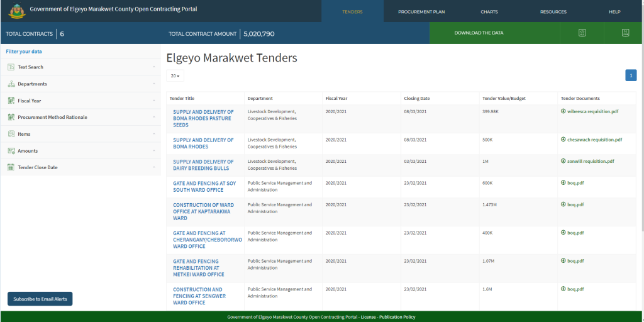Switch to the Procurement Plan tab
The width and height of the screenshot is (644, 322).
click(421, 11)
